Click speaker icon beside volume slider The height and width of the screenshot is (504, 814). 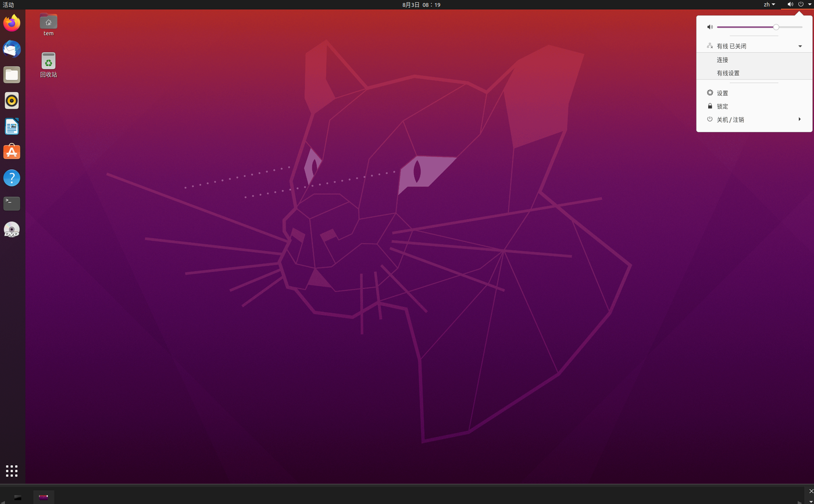pos(710,27)
